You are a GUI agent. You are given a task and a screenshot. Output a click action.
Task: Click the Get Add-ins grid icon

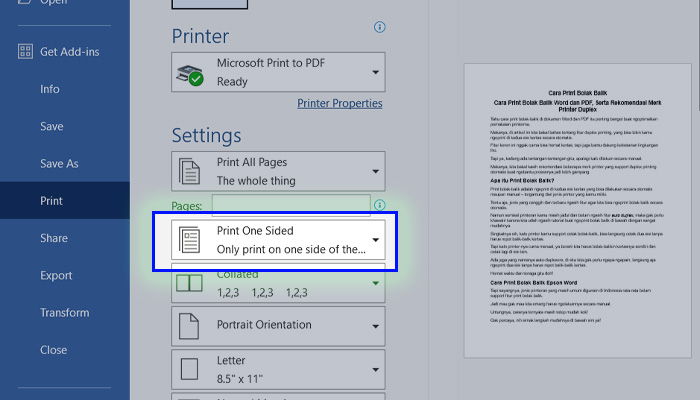pyautogui.click(x=25, y=51)
